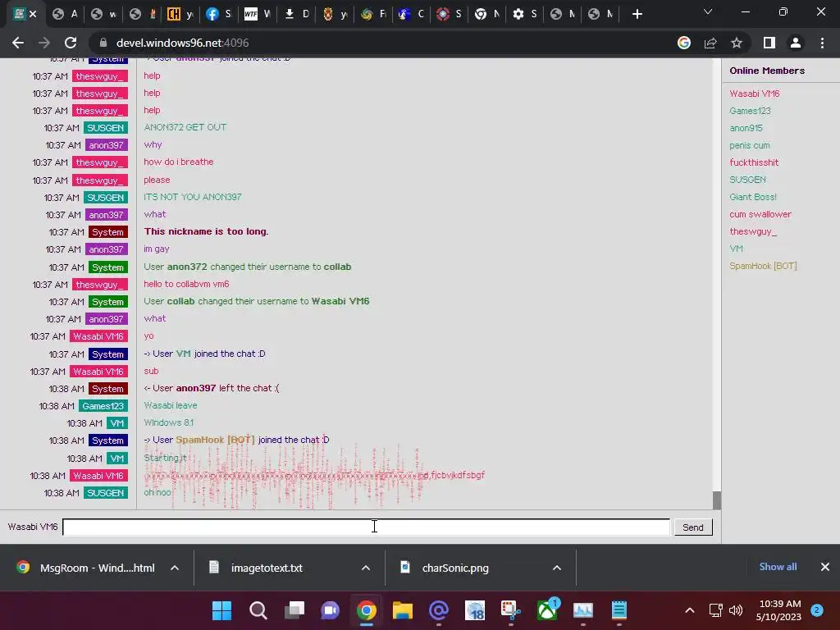The width and height of the screenshot is (840, 630).
Task: Click the 'Windows 8.1' message
Action: tap(169, 422)
